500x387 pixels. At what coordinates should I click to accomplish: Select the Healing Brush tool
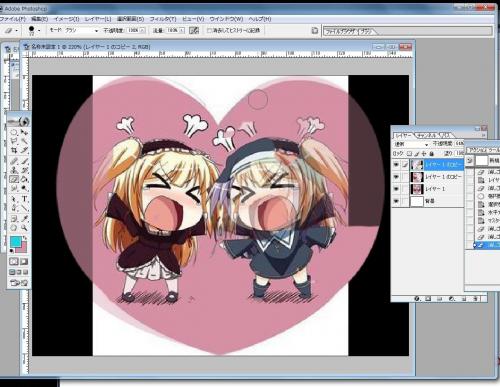pos(14,161)
